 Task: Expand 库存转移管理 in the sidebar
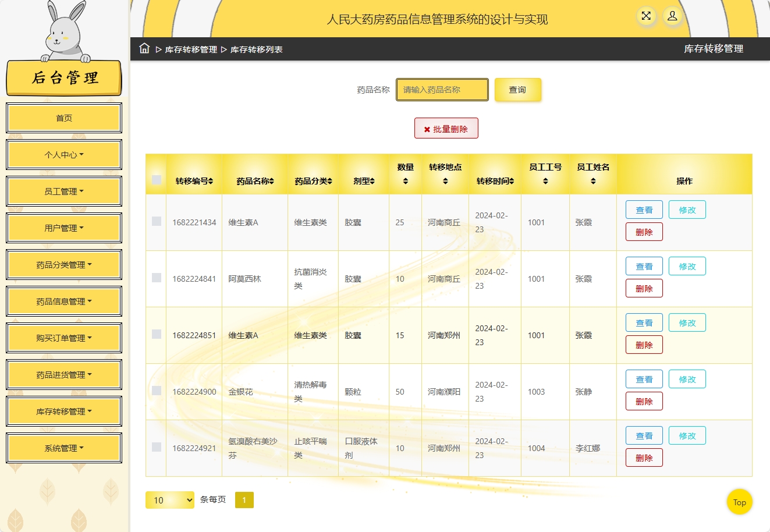click(64, 412)
